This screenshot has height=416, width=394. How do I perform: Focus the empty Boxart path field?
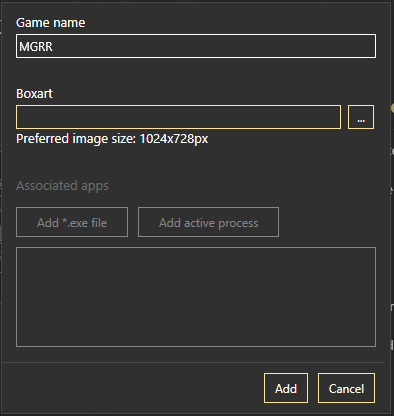(x=178, y=117)
